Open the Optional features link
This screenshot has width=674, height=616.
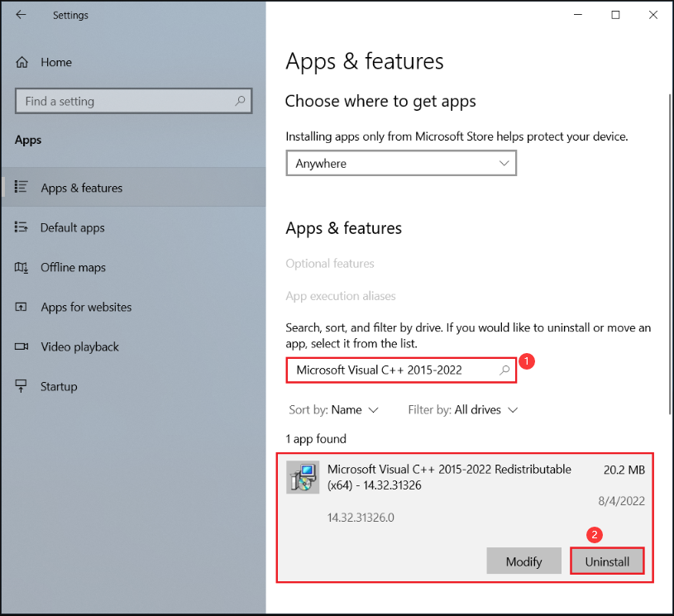tap(330, 264)
